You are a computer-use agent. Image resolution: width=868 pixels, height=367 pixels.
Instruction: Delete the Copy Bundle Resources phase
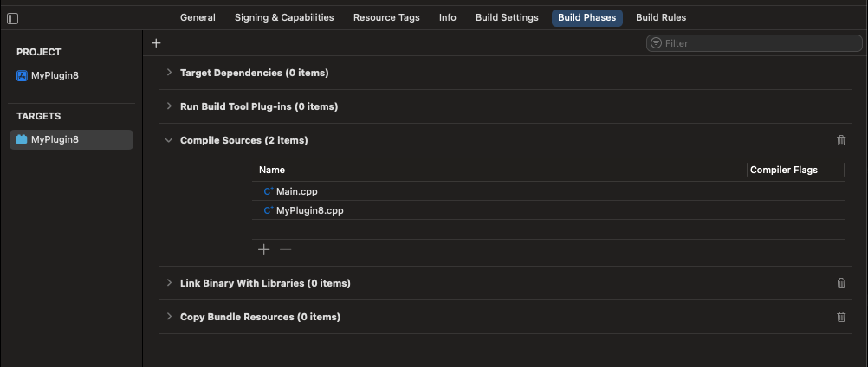coord(841,317)
